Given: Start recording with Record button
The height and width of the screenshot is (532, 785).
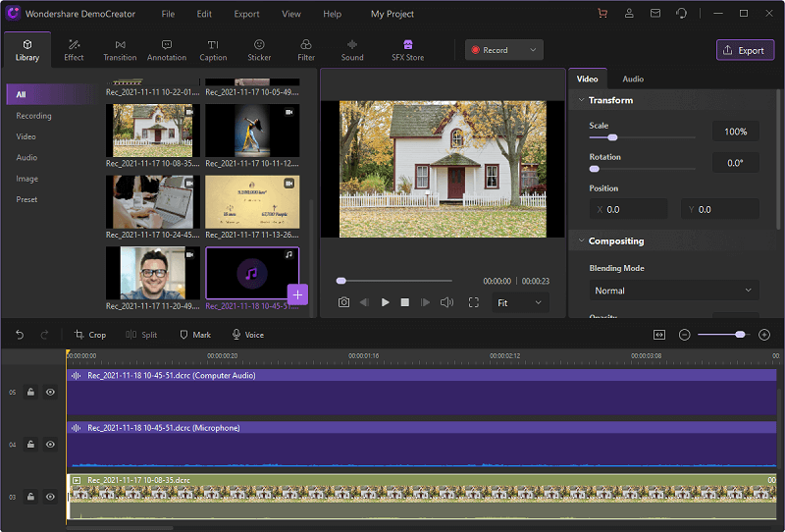Looking at the screenshot, I should (490, 50).
